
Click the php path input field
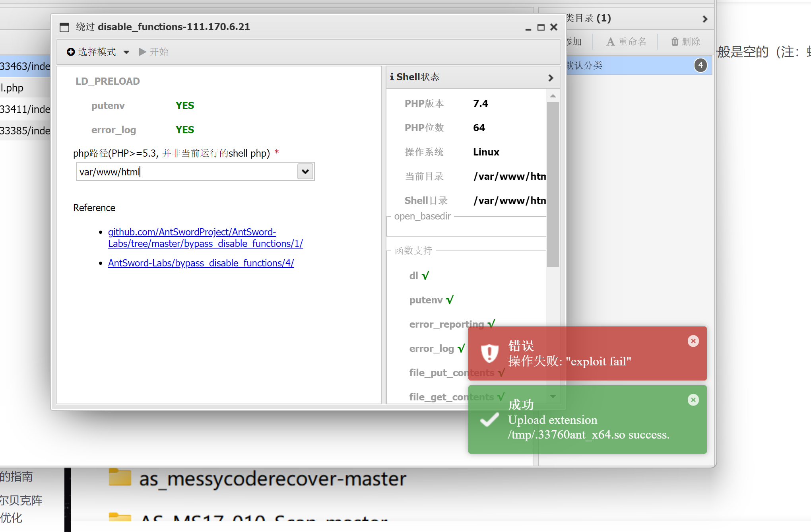pos(187,172)
